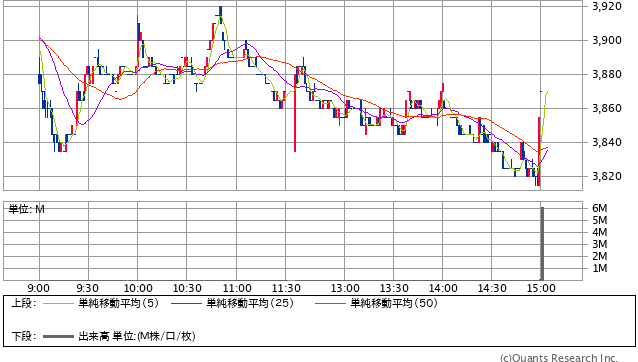
Task: Click the red 単純移動平均(50) legend line
Action: (330, 303)
